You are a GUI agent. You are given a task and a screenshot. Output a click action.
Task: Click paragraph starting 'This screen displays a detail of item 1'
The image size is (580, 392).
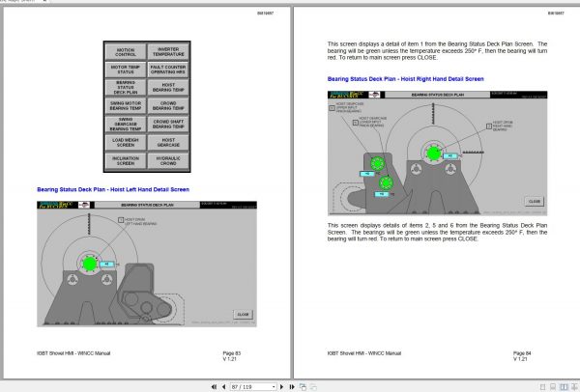437,50
